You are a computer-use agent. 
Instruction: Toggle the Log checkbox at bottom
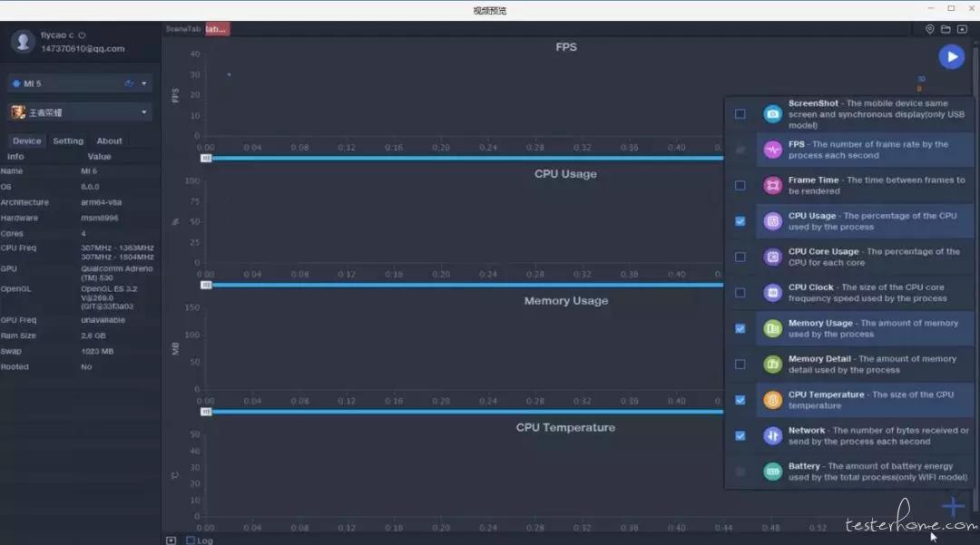(x=191, y=540)
